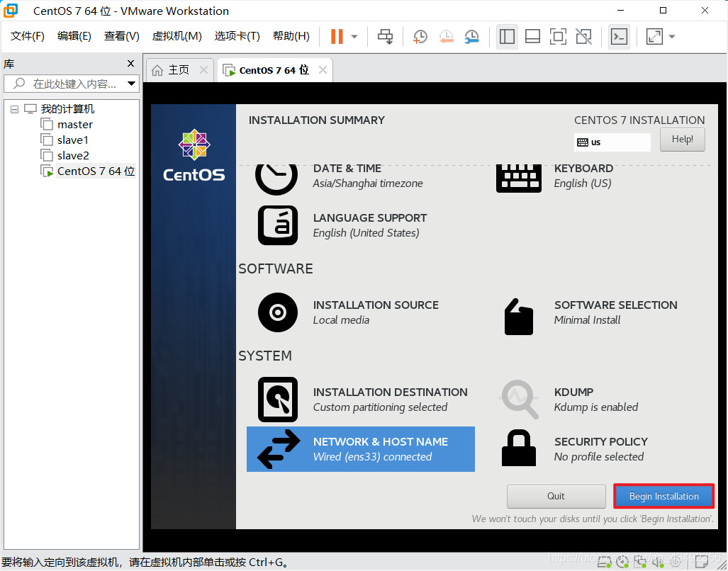
Task: Revert VM to previous snapshot
Action: click(446, 37)
